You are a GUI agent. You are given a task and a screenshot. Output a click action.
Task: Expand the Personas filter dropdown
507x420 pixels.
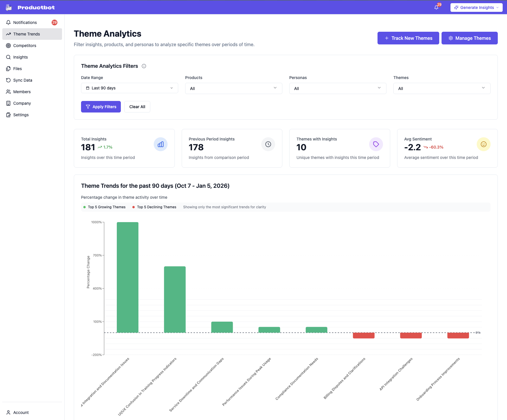pyautogui.click(x=338, y=88)
